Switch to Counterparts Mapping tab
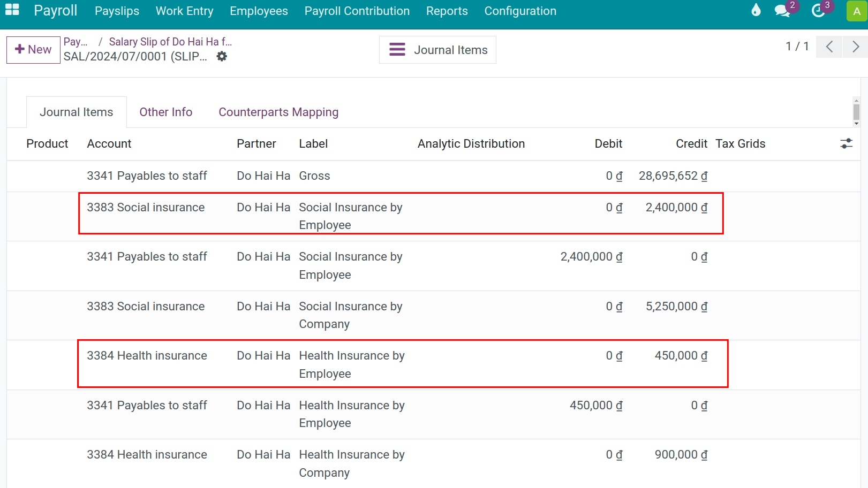Screen dimensions: 868x488 coord(278,112)
